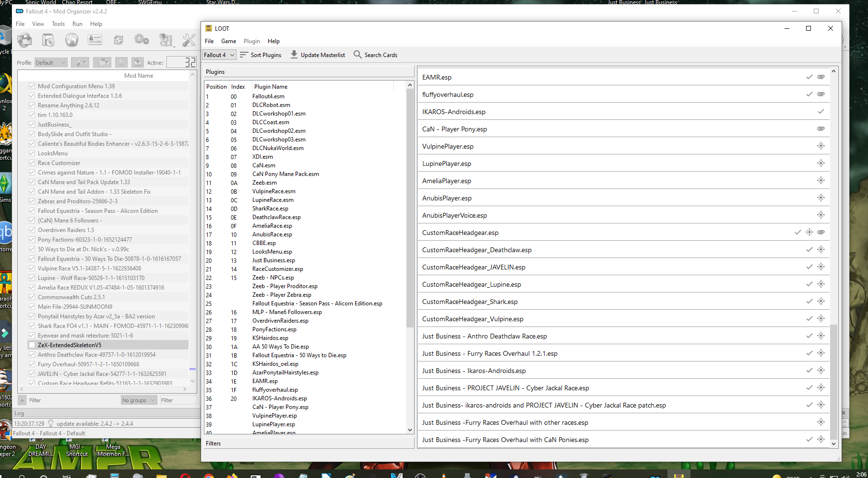
Task: Select RaceCustomizer.esp plugin row
Action: [x=305, y=269]
